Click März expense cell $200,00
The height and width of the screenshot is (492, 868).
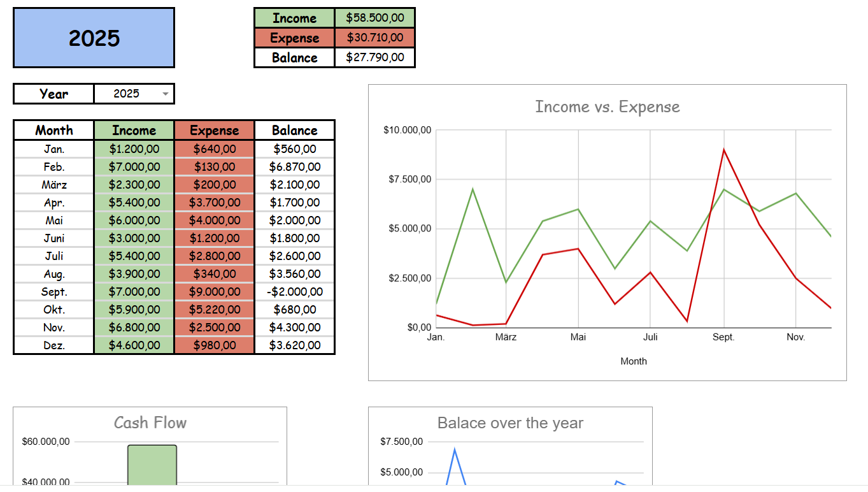point(214,185)
